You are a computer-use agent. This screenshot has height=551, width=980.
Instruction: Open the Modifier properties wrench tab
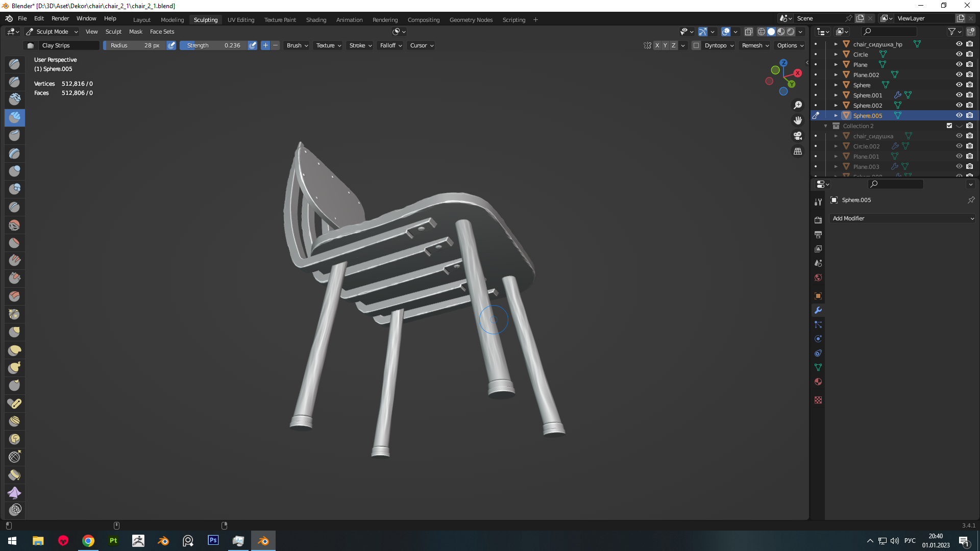tap(818, 310)
